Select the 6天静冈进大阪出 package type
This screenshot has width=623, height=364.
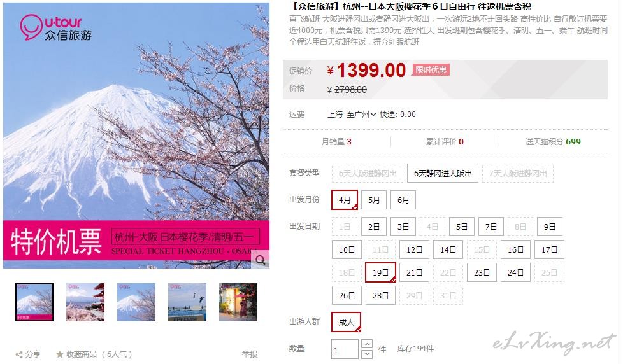[x=443, y=174]
